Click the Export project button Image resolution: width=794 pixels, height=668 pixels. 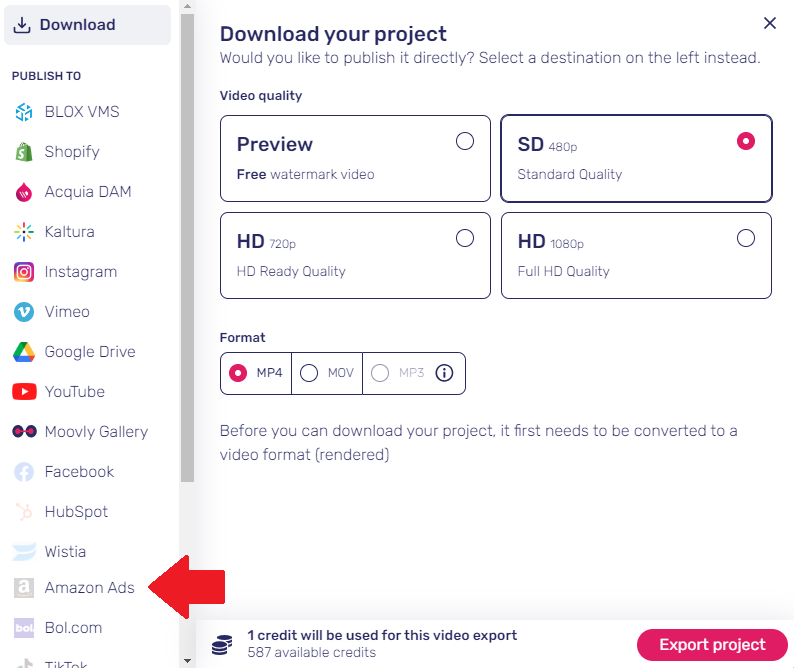coord(712,645)
